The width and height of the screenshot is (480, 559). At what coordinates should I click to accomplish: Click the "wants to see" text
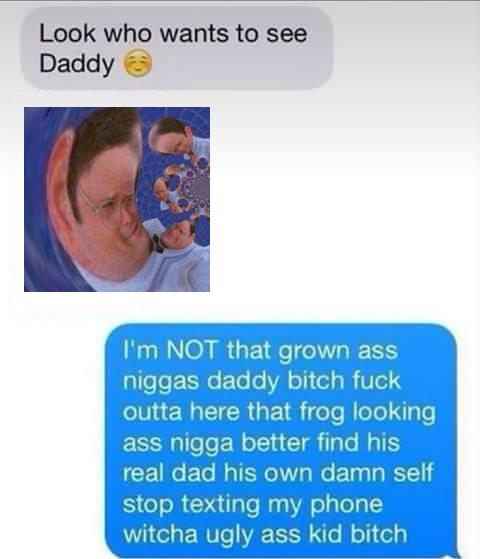pos(233,34)
